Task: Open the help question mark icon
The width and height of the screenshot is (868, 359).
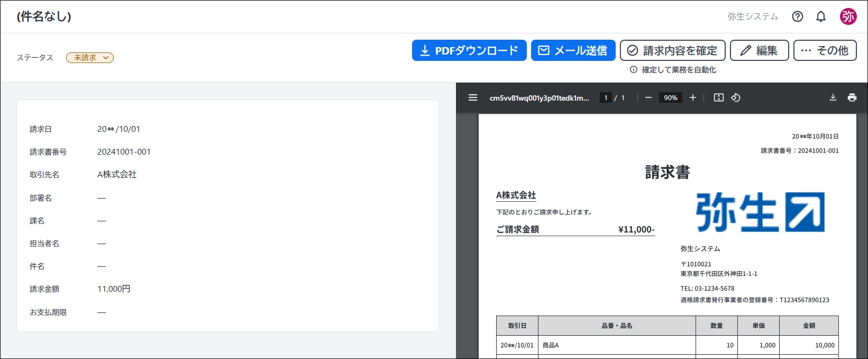Action: point(797,16)
